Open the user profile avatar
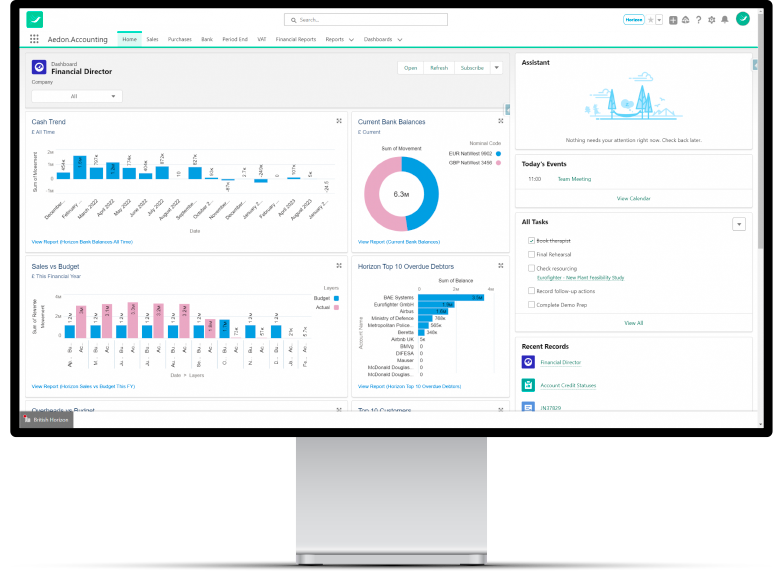 pyautogui.click(x=743, y=19)
